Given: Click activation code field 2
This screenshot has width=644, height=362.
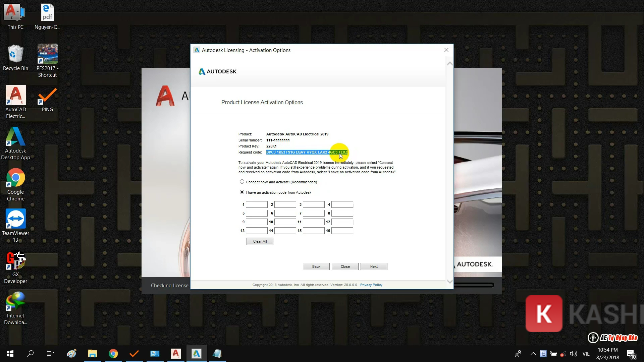Looking at the screenshot, I should pyautogui.click(x=285, y=204).
